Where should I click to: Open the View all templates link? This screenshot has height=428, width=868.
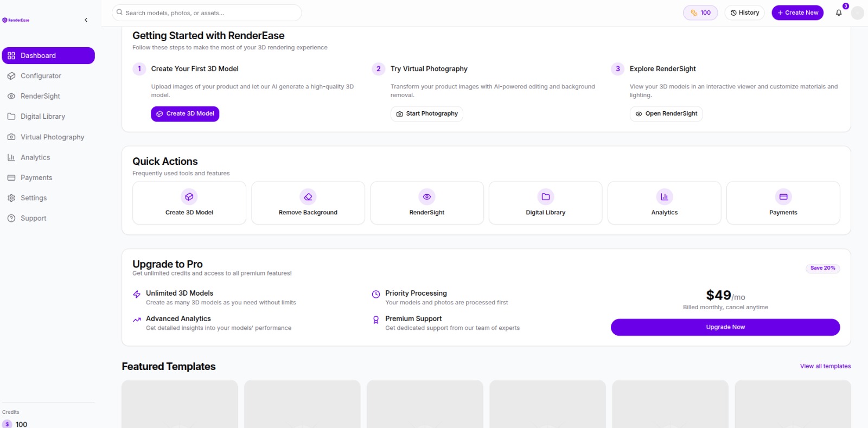pyautogui.click(x=825, y=366)
